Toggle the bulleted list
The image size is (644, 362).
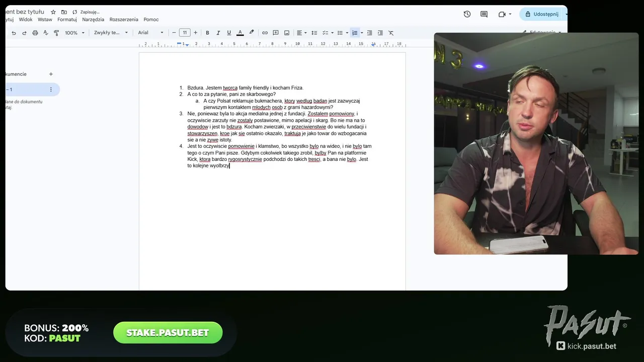tap(340, 33)
